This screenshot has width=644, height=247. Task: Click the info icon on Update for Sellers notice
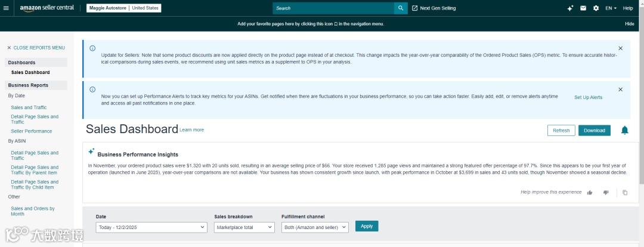tap(92, 48)
